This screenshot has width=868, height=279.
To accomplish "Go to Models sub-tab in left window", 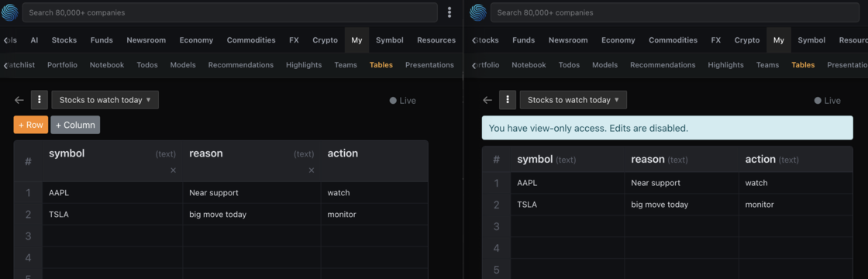I will click(183, 65).
